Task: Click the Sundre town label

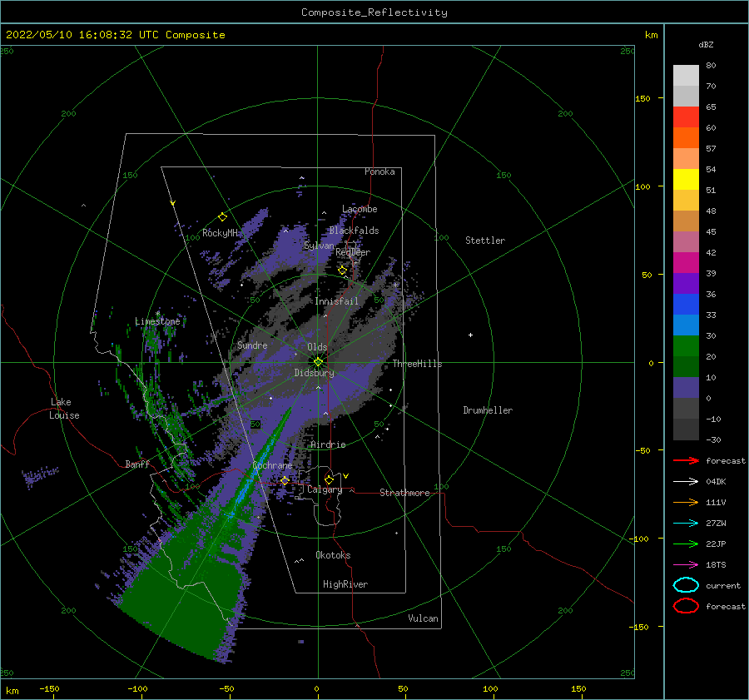Action: (252, 345)
